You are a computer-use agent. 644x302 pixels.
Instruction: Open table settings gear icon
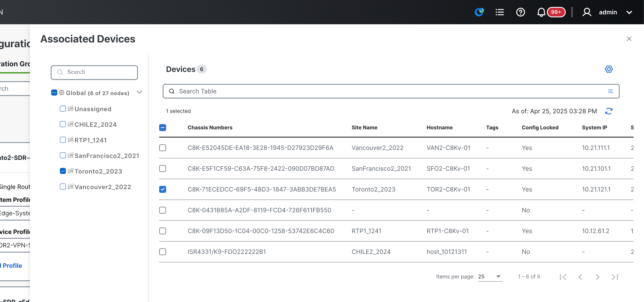tap(609, 69)
